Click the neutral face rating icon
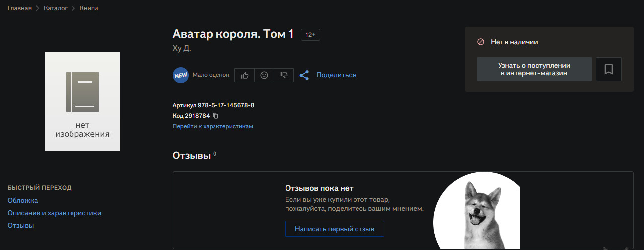Viewport: 644px width, 250px height. point(264,75)
